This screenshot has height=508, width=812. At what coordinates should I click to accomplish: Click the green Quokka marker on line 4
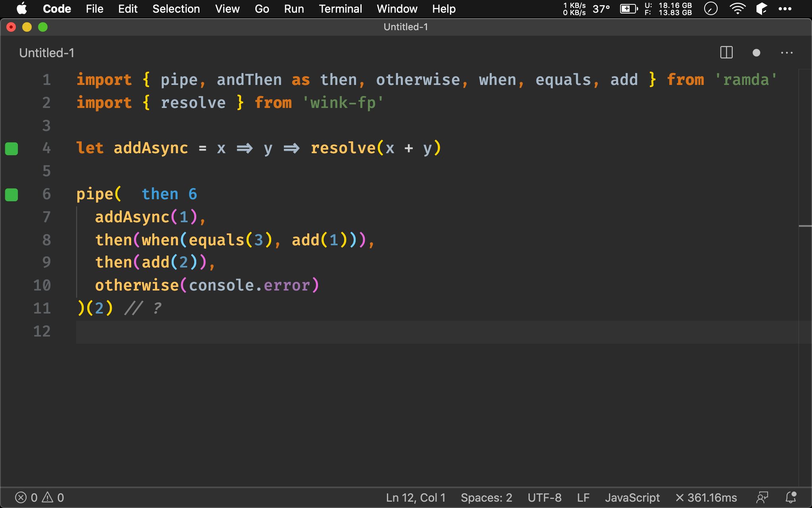click(x=11, y=148)
